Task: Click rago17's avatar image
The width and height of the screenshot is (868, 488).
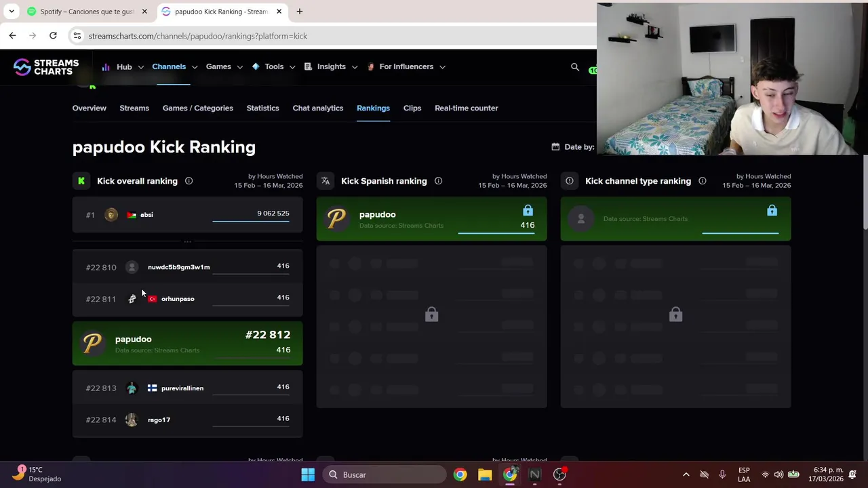Action: click(x=132, y=420)
